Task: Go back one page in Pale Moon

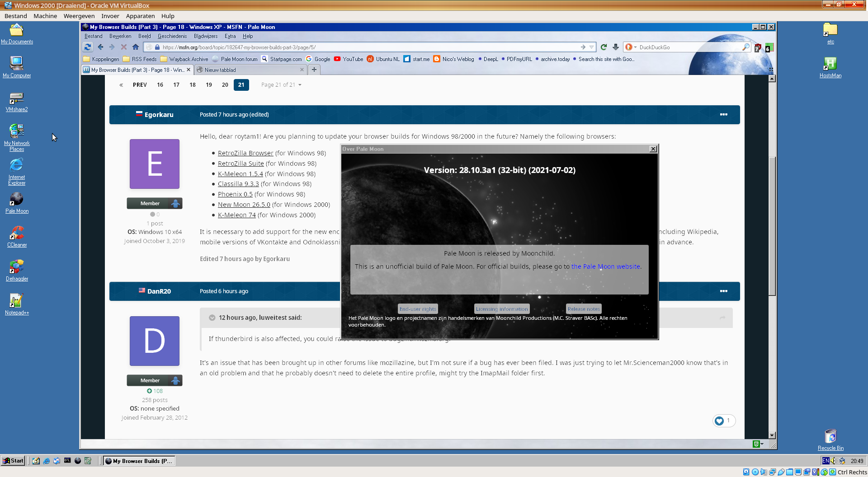Action: (x=100, y=47)
